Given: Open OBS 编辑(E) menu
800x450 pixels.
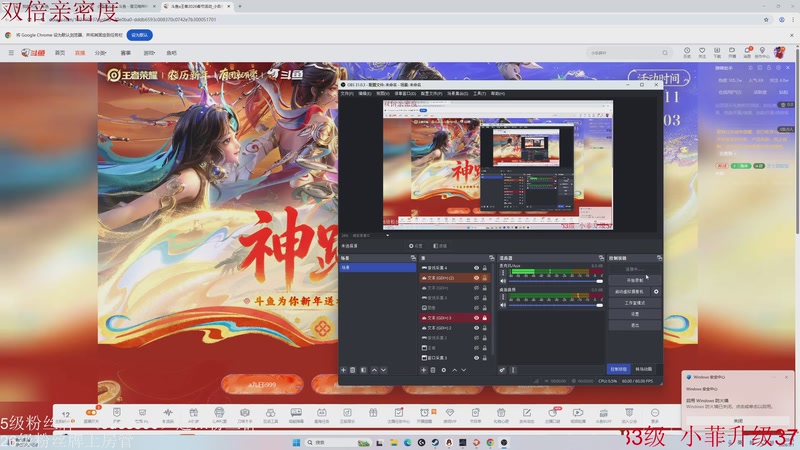Looking at the screenshot, I should point(364,93).
